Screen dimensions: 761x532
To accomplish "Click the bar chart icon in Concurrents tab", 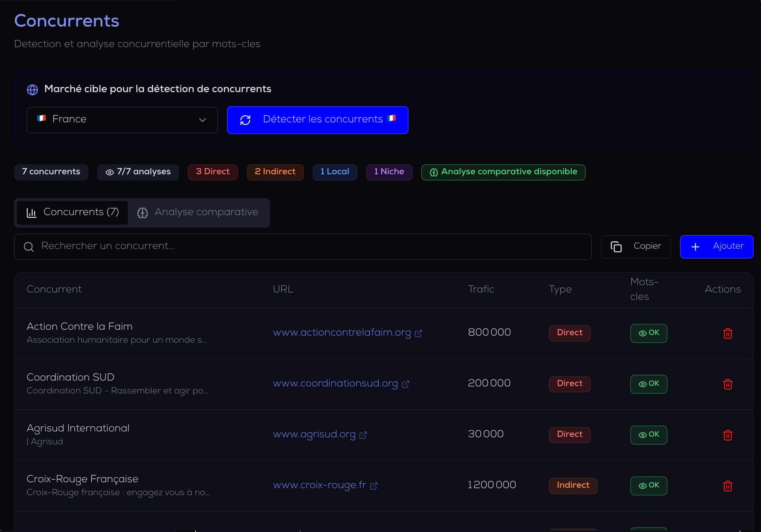I will point(32,213).
